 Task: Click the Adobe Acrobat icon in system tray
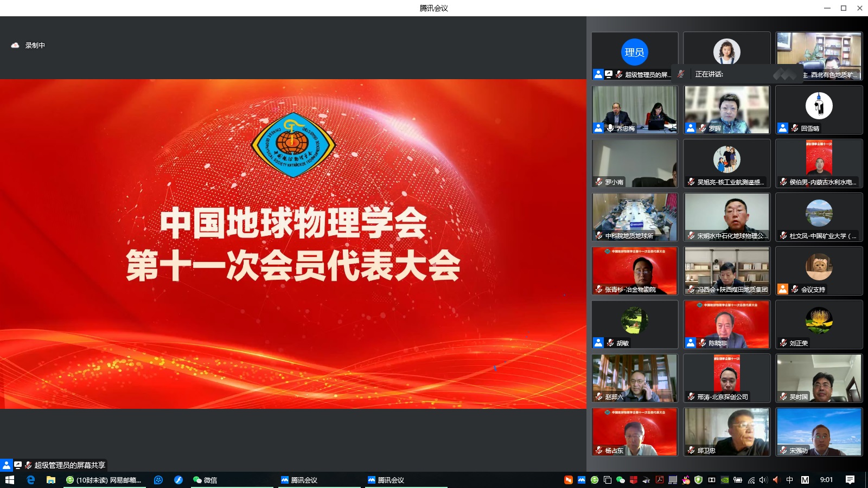pyautogui.click(x=660, y=480)
